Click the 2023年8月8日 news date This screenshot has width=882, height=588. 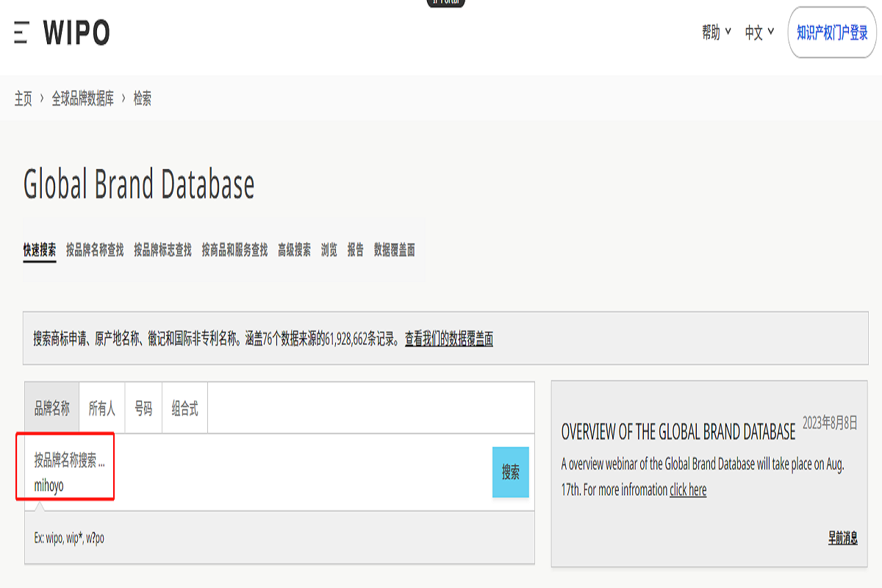point(831,423)
